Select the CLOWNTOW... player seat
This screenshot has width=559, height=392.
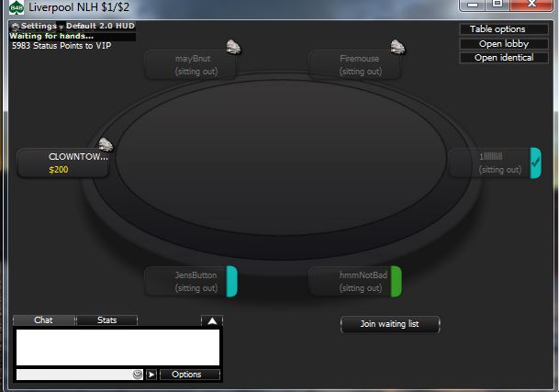63,163
